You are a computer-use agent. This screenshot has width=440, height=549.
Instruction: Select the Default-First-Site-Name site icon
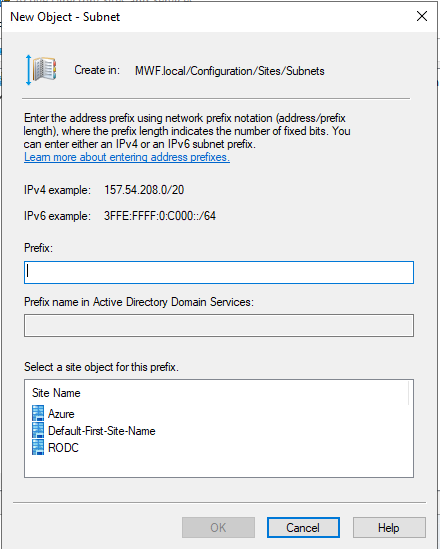[x=38, y=430]
